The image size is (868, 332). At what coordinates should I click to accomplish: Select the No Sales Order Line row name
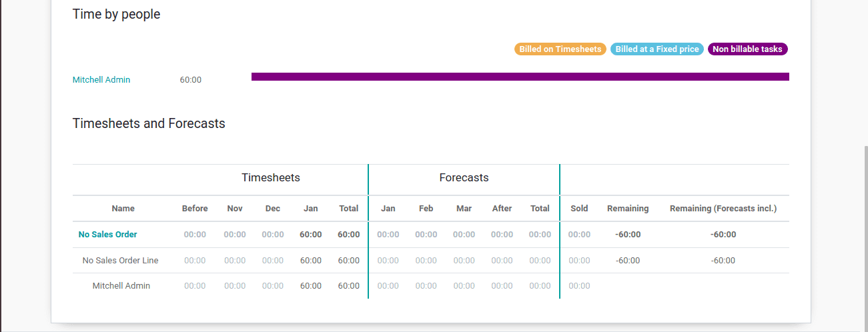(121, 261)
